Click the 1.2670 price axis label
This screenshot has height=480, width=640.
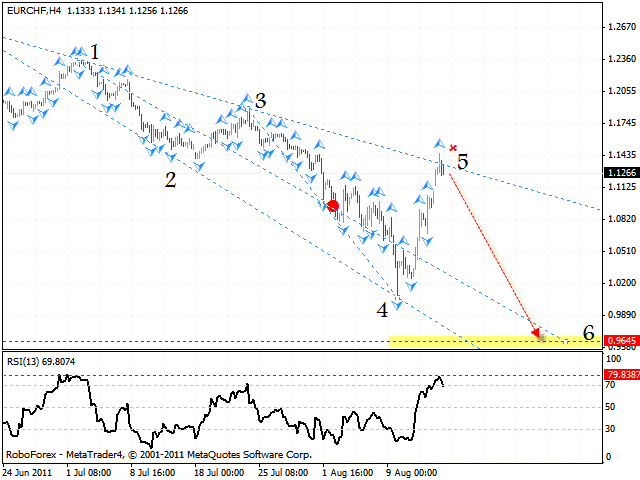(622, 28)
